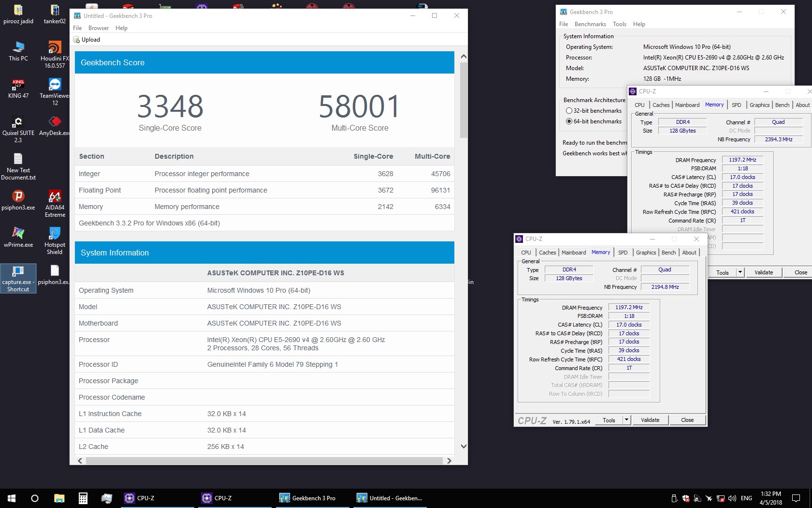Image resolution: width=812 pixels, height=508 pixels.
Task: Click NB Frequency field 2194.8 MHz
Action: 665,287
